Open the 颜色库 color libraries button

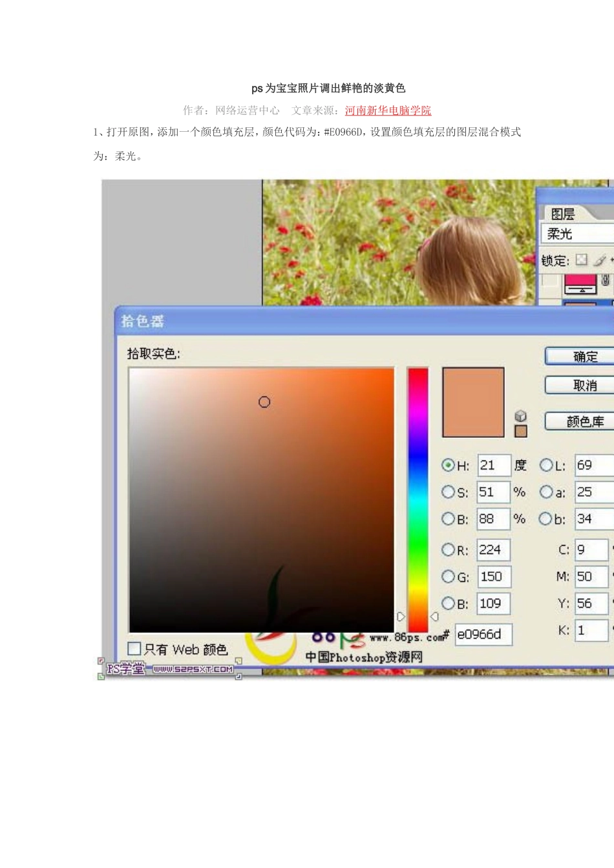tap(579, 422)
